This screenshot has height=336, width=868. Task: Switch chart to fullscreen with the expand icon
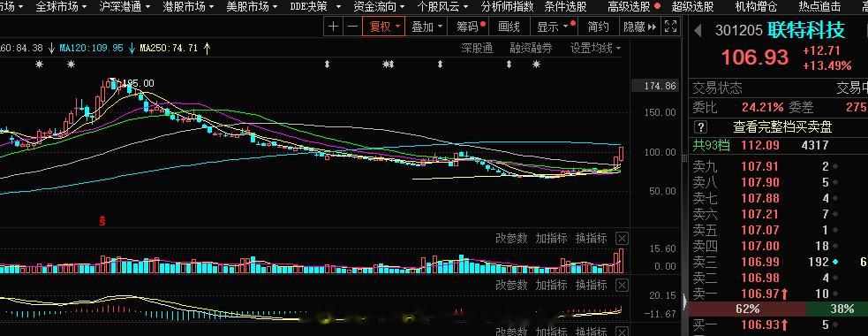(670, 27)
